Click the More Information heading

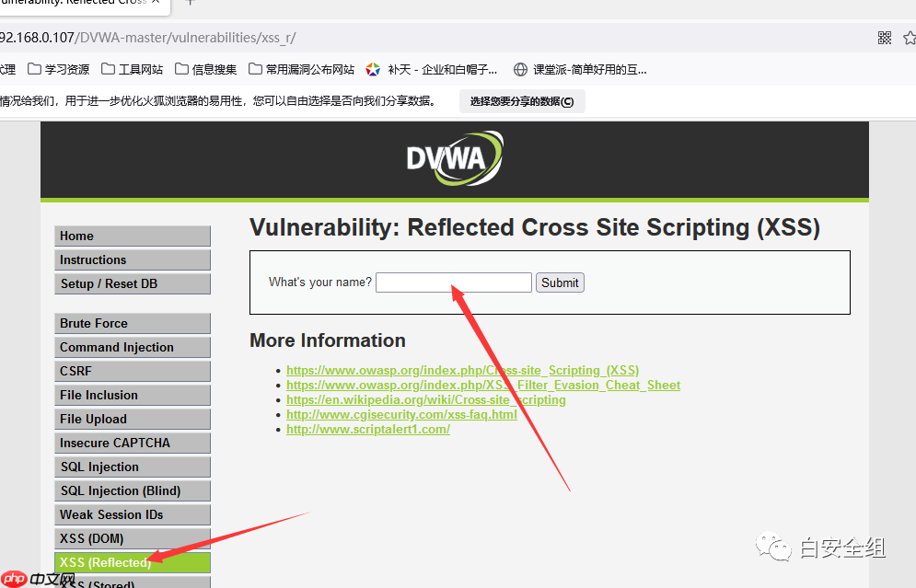pos(328,340)
